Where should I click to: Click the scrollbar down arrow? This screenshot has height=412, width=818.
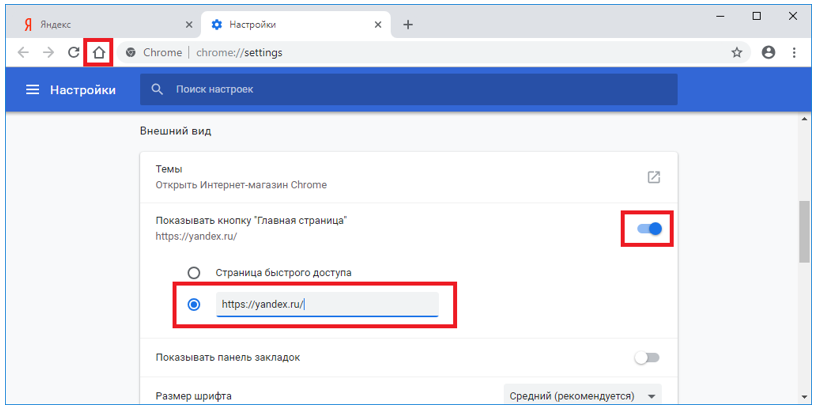point(804,397)
